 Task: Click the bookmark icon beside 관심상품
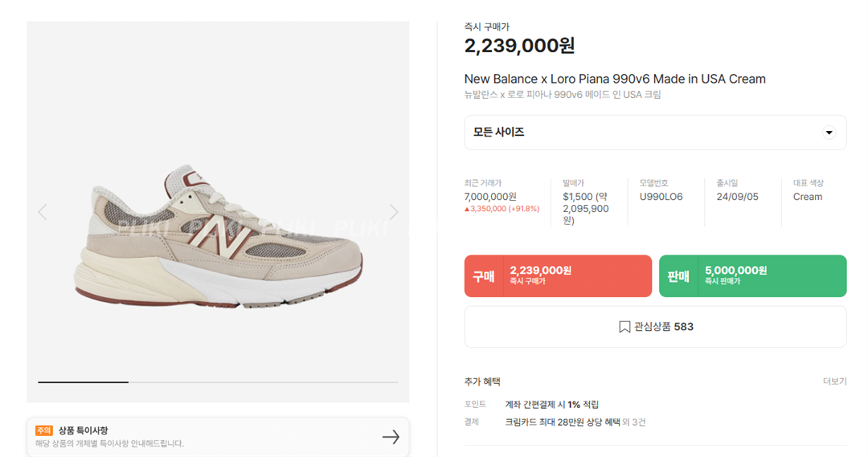[x=624, y=327]
